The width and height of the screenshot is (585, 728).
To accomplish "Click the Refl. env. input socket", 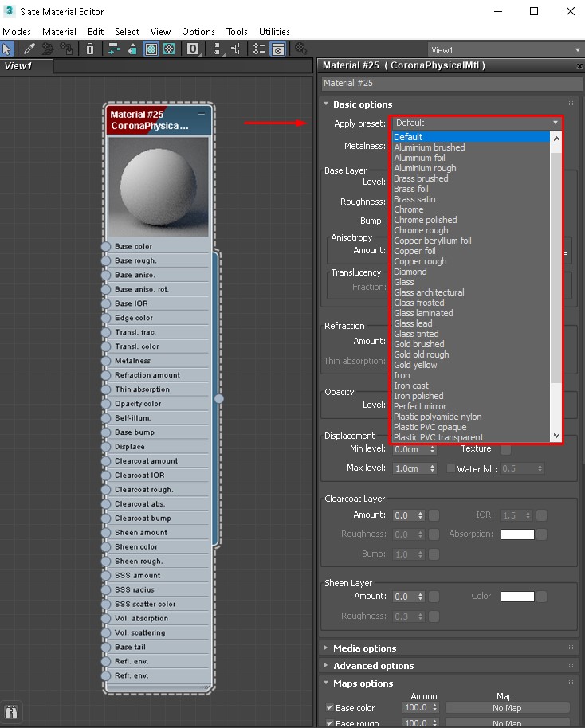I will click(x=106, y=661).
